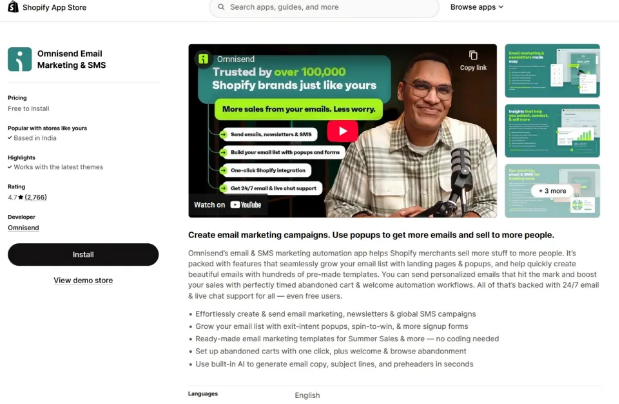Open the insights screenshot thumbnail

[552, 131]
